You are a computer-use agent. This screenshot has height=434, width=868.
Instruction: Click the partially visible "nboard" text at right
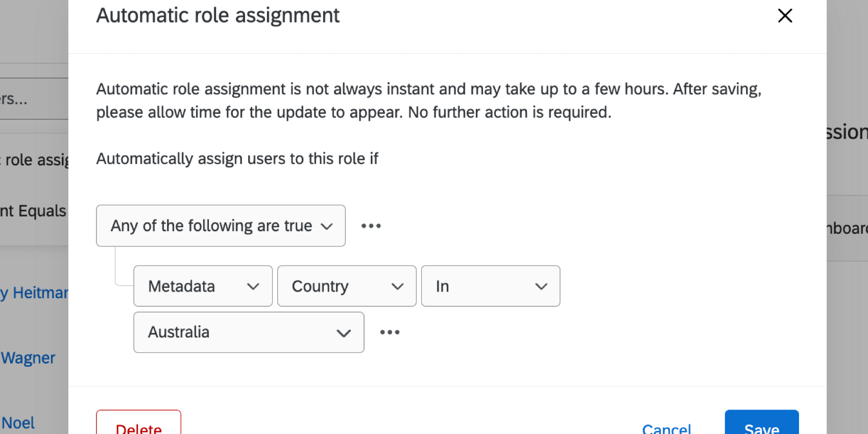(x=847, y=228)
